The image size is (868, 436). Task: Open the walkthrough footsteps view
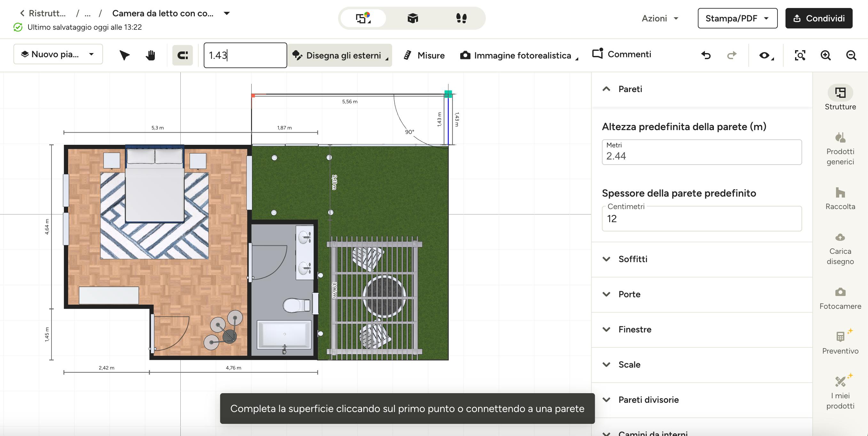(x=461, y=18)
